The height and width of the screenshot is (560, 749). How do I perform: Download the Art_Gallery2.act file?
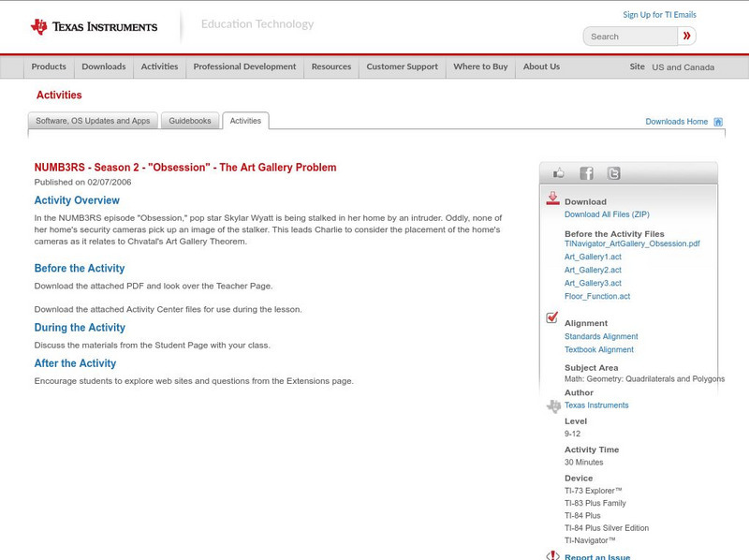pos(593,270)
